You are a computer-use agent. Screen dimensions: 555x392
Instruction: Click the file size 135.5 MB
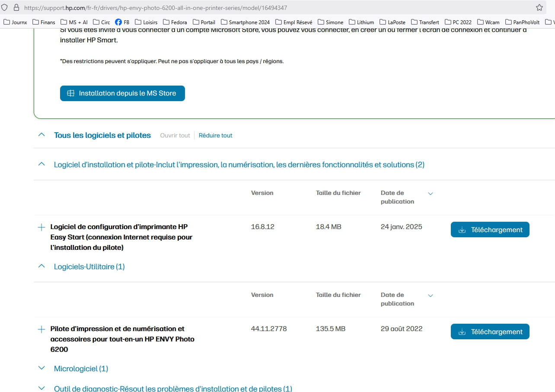331,329
